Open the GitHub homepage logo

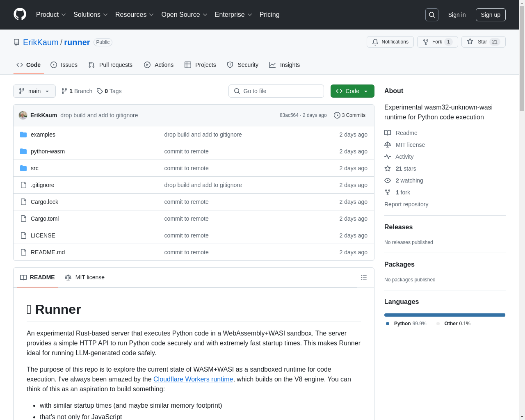(x=20, y=14)
